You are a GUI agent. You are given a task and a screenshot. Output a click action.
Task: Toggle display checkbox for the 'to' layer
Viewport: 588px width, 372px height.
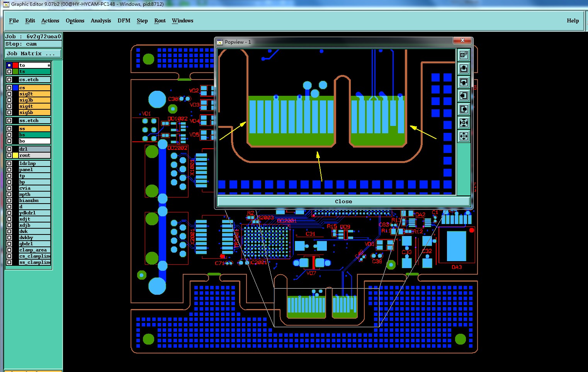[x=9, y=65]
